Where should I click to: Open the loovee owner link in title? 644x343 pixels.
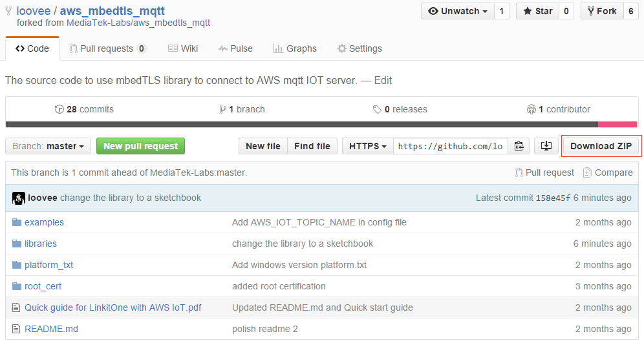[x=33, y=11]
